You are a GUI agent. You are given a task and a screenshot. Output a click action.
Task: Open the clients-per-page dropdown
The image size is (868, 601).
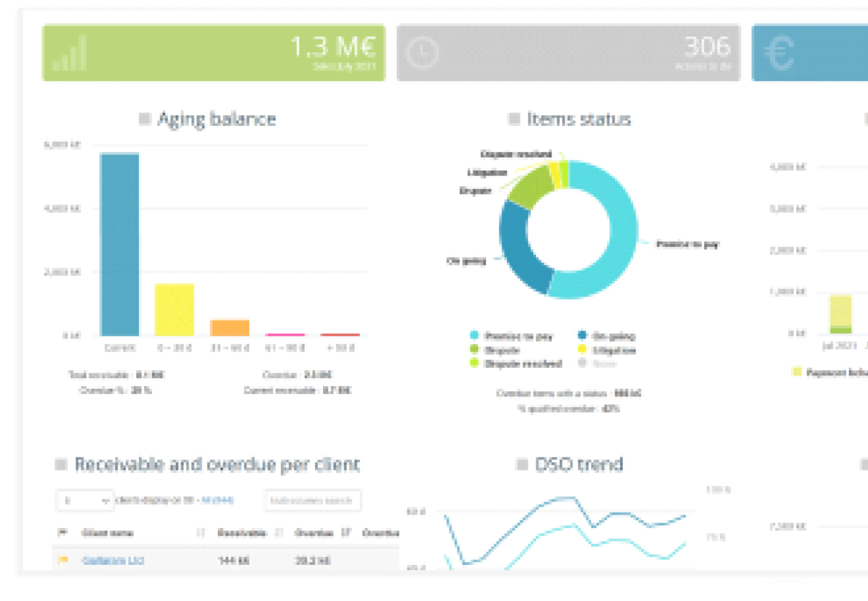pos(84,501)
